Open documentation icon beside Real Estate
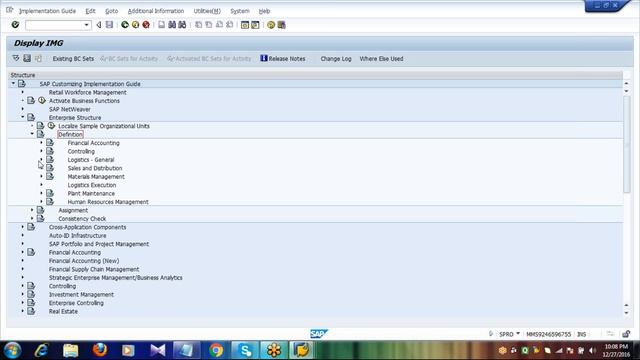Screen dimensions: 640x360 click(31, 311)
